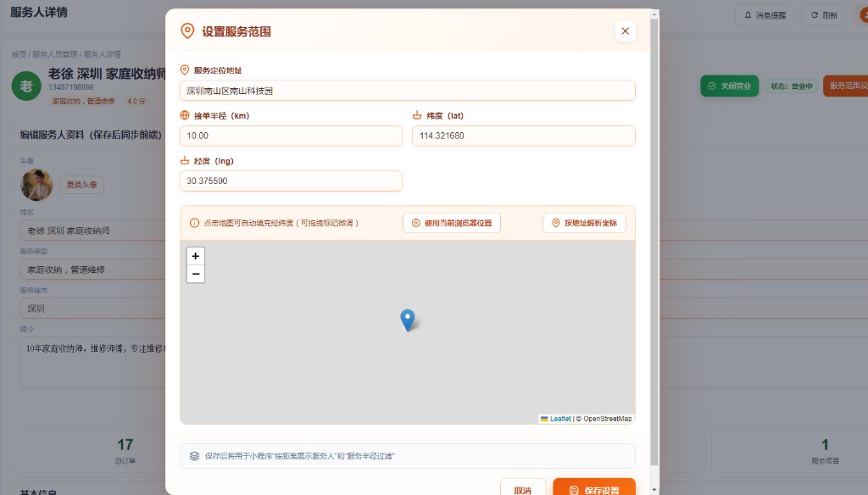Click the 家庭收纳, 管道维修 tag

(x=84, y=102)
